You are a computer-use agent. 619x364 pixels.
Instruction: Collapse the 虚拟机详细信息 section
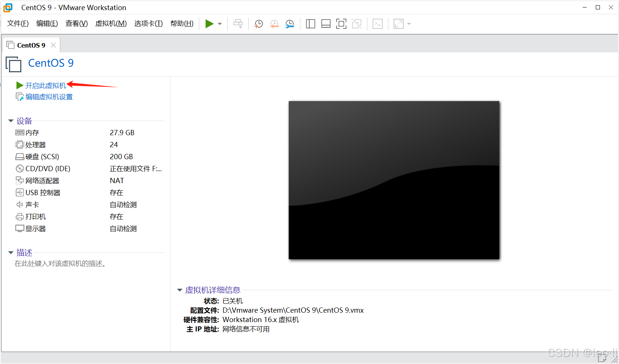pos(180,290)
